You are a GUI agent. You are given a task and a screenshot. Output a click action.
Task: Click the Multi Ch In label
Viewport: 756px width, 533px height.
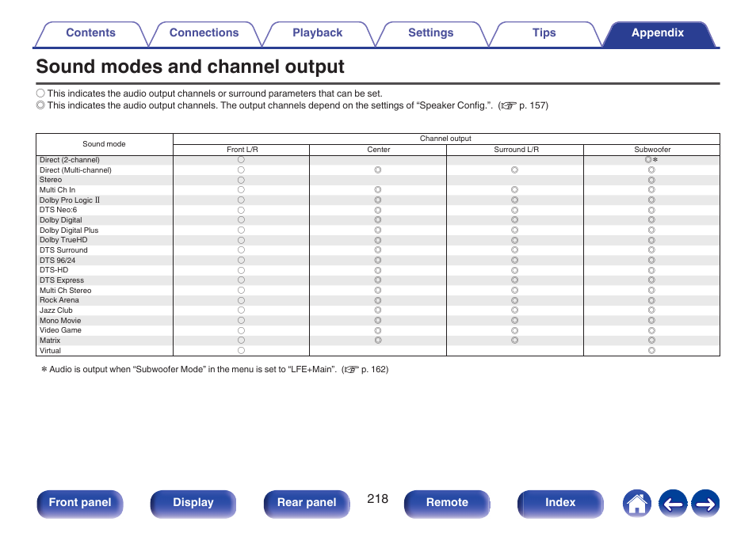[x=57, y=190]
